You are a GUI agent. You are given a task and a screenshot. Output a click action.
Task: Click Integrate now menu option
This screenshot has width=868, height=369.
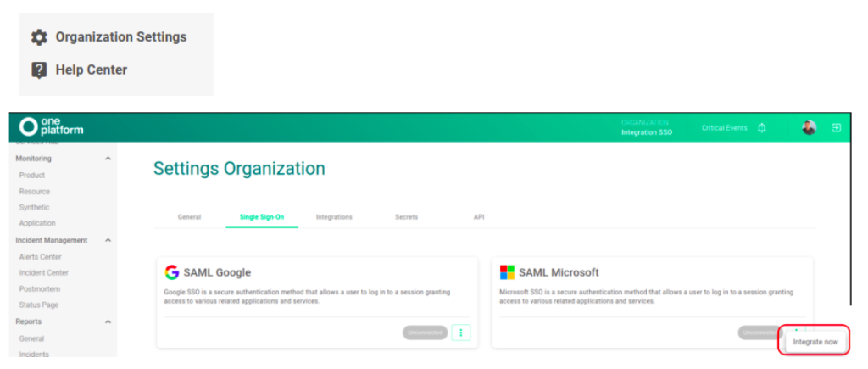815,342
